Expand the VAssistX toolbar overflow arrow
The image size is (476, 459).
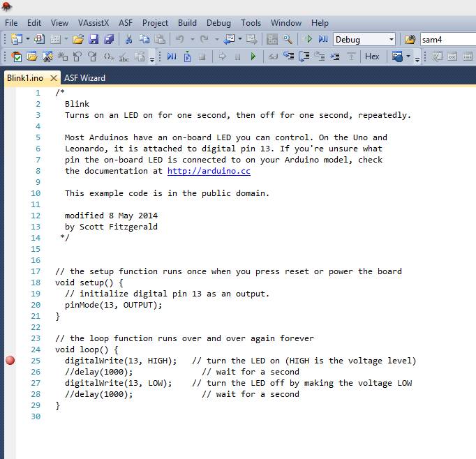151,59
